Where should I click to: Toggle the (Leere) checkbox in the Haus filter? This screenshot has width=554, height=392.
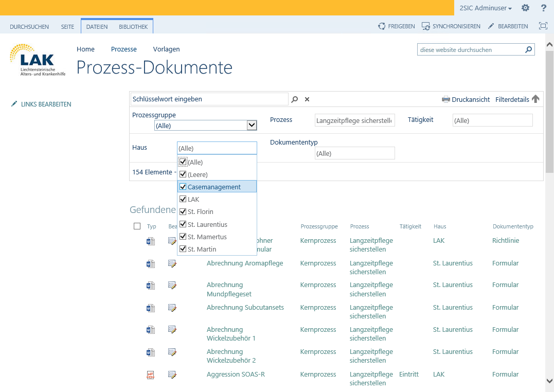pyautogui.click(x=183, y=174)
